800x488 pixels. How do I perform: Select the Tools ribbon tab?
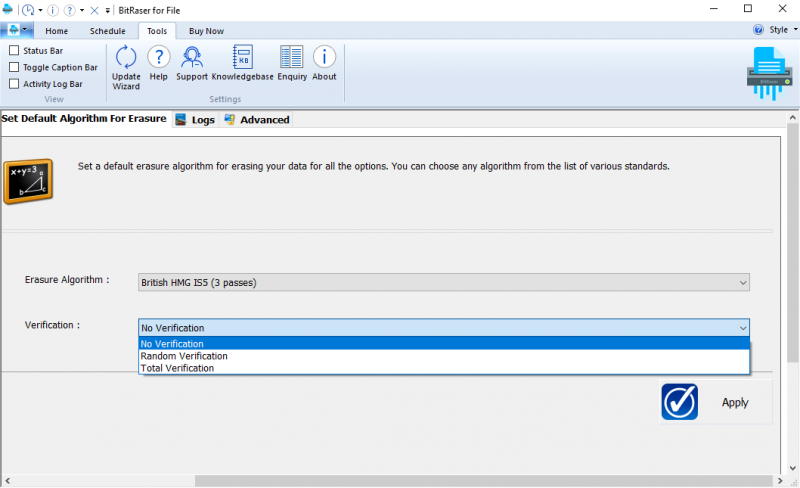tap(157, 31)
